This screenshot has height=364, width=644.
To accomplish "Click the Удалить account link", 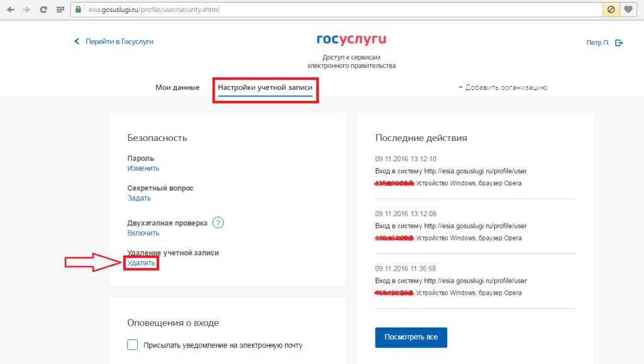I will (141, 263).
